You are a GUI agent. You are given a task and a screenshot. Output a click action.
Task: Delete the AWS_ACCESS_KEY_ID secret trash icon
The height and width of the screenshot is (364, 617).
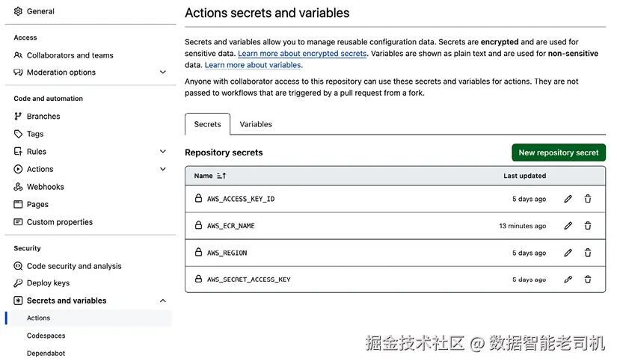[x=588, y=199]
